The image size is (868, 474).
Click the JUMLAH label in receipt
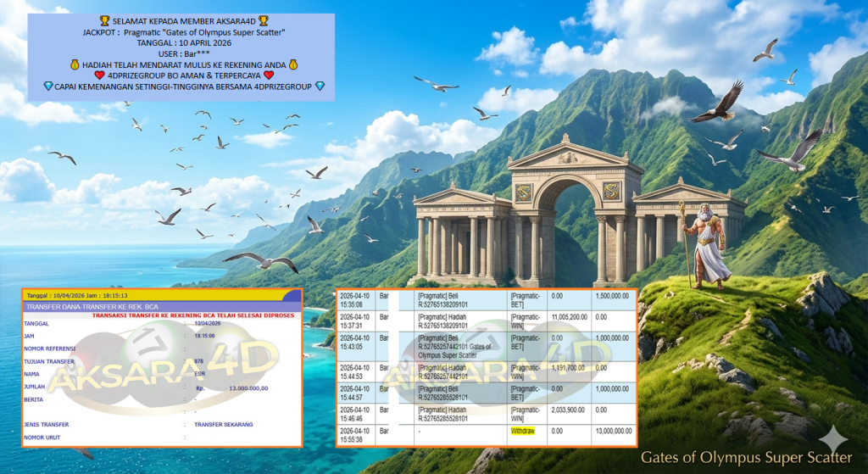pyautogui.click(x=34, y=387)
